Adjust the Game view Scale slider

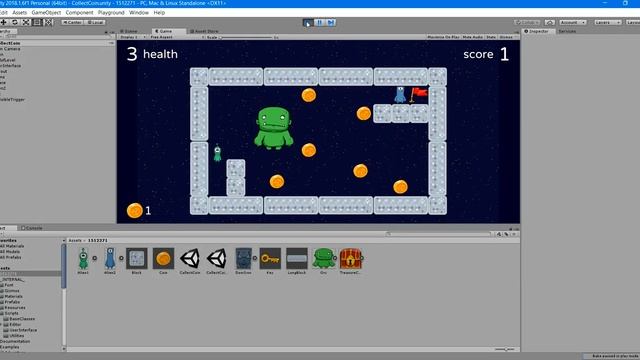click(x=246, y=38)
